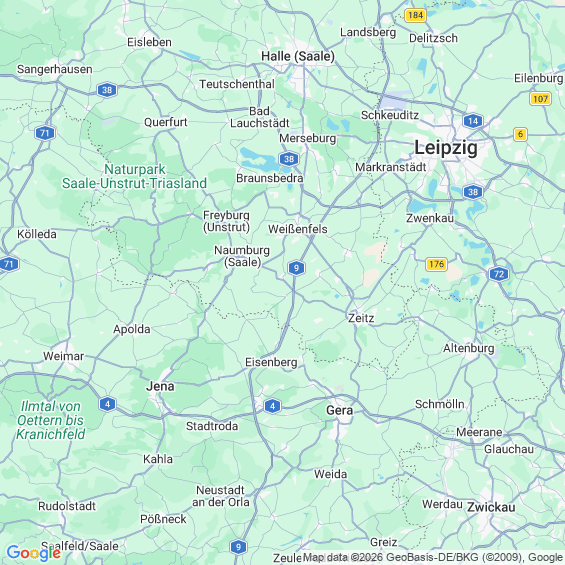The image size is (565, 565).
Task: Click the A9 highway shield near Weißenfels
Action: (296, 268)
